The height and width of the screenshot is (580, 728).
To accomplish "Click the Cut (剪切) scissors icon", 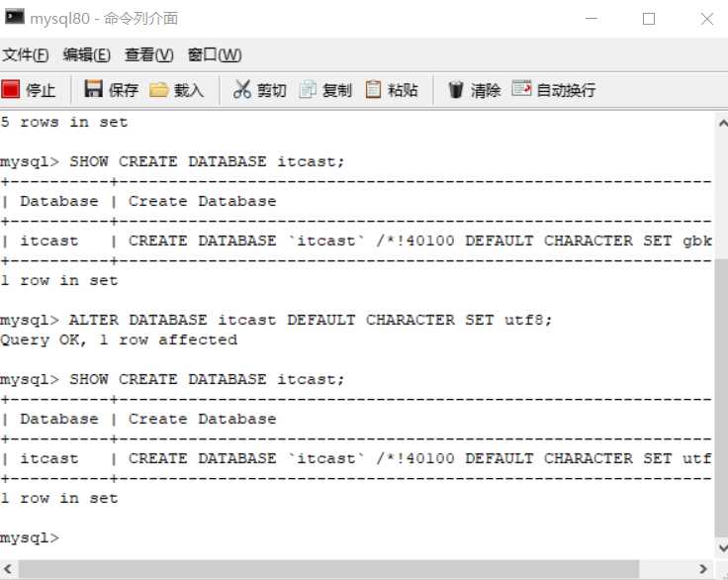I will [242, 89].
